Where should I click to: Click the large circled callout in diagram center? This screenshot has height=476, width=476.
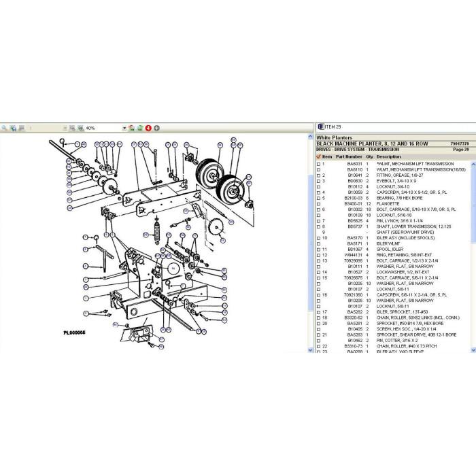tap(173, 269)
